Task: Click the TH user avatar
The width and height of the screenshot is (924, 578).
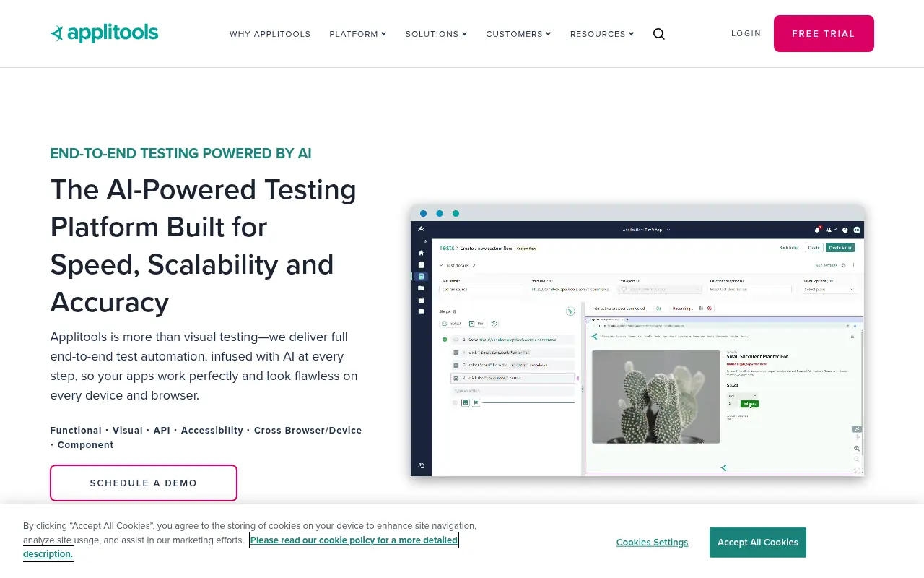Action: click(x=857, y=230)
